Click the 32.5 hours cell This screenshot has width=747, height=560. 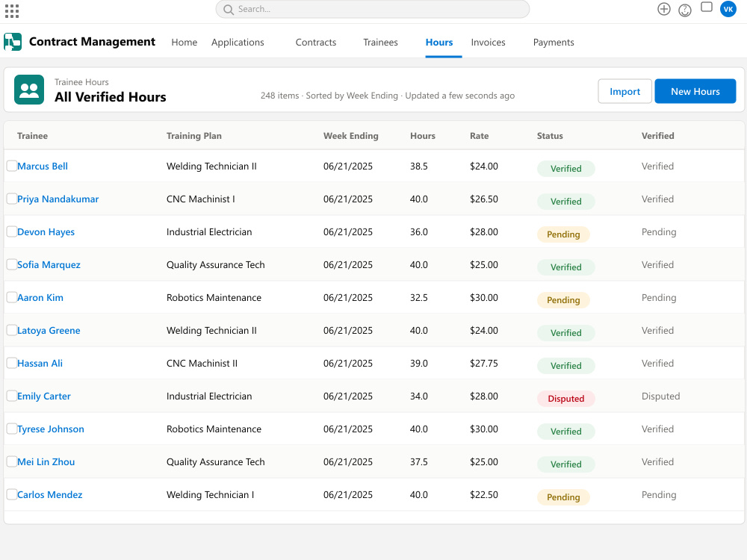[419, 298]
